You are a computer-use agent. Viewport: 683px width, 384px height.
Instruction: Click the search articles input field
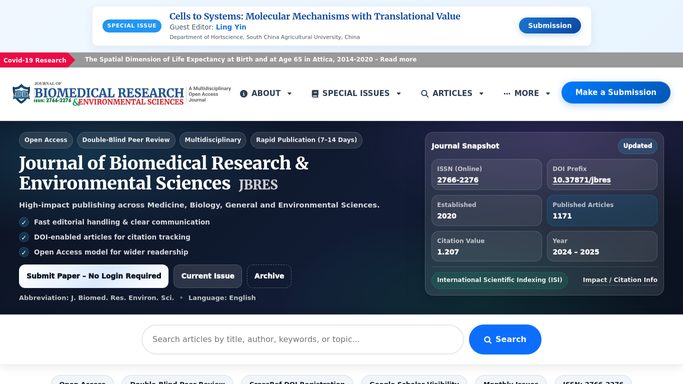(x=302, y=339)
